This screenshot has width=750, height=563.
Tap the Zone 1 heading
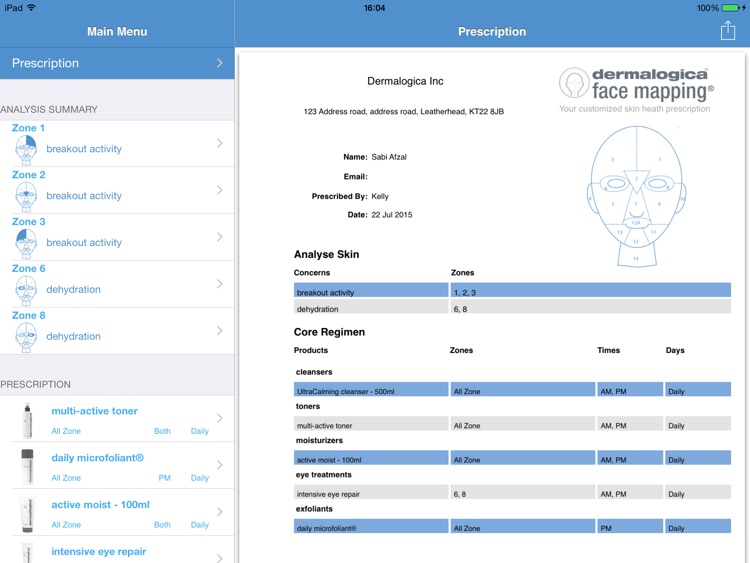click(28, 128)
